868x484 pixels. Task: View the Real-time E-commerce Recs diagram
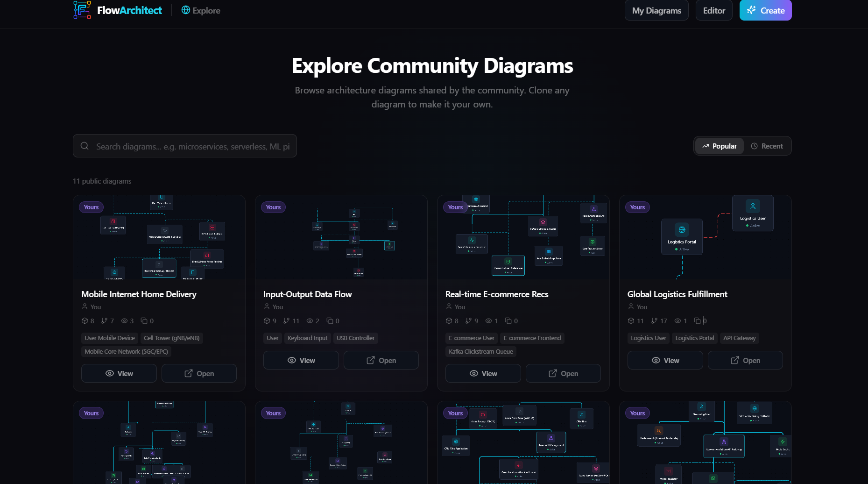[483, 373]
